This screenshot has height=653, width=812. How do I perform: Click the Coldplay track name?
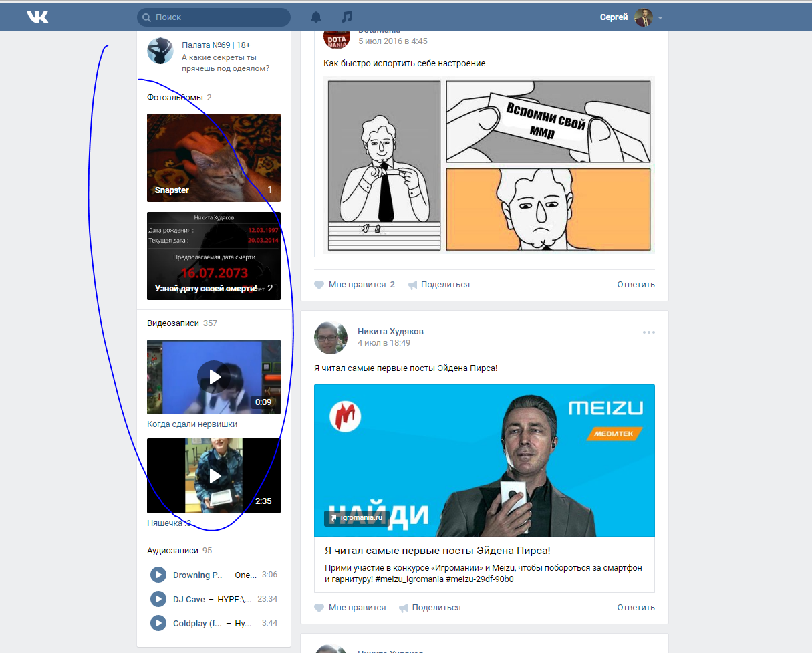243,624
